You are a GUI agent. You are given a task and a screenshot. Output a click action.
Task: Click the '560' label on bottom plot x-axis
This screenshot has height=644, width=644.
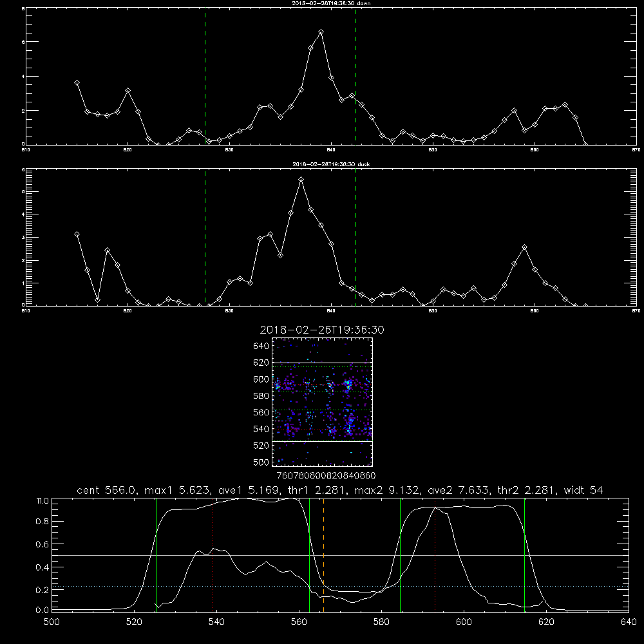[x=299, y=622]
